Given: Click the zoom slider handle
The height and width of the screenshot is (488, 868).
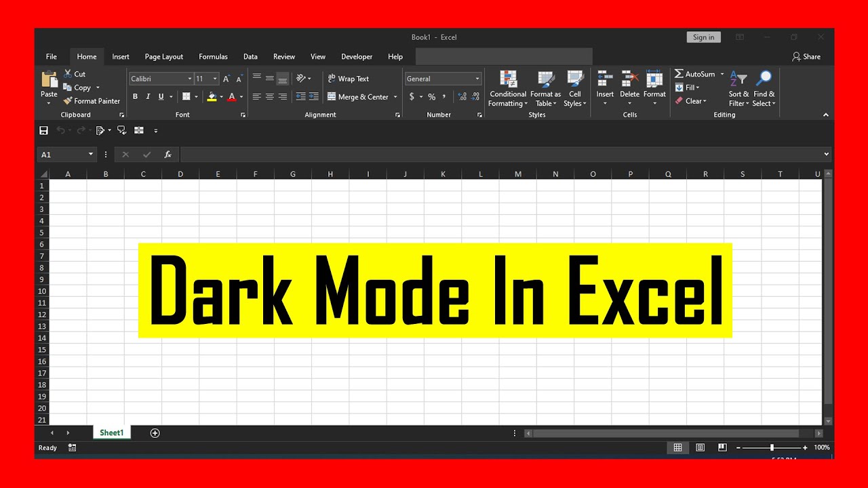Looking at the screenshot, I should 772,447.
